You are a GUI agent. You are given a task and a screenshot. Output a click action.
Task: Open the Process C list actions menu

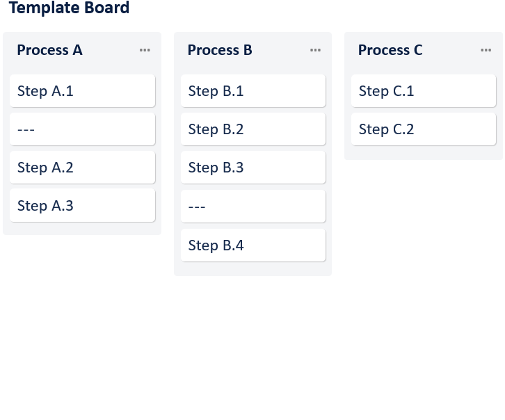[486, 50]
